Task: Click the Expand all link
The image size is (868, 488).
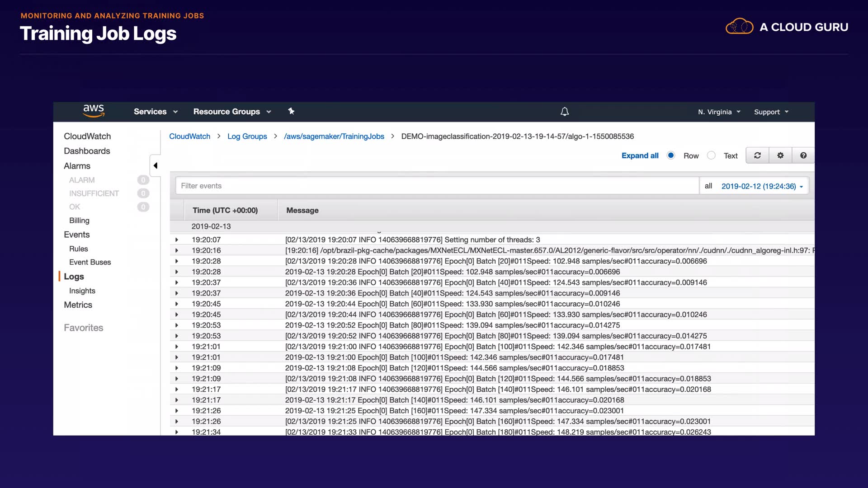Action: click(640, 155)
